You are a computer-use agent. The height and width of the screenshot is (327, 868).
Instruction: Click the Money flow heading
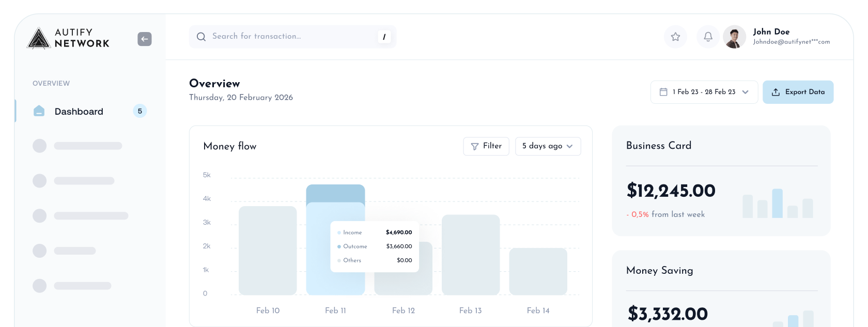coord(230,146)
